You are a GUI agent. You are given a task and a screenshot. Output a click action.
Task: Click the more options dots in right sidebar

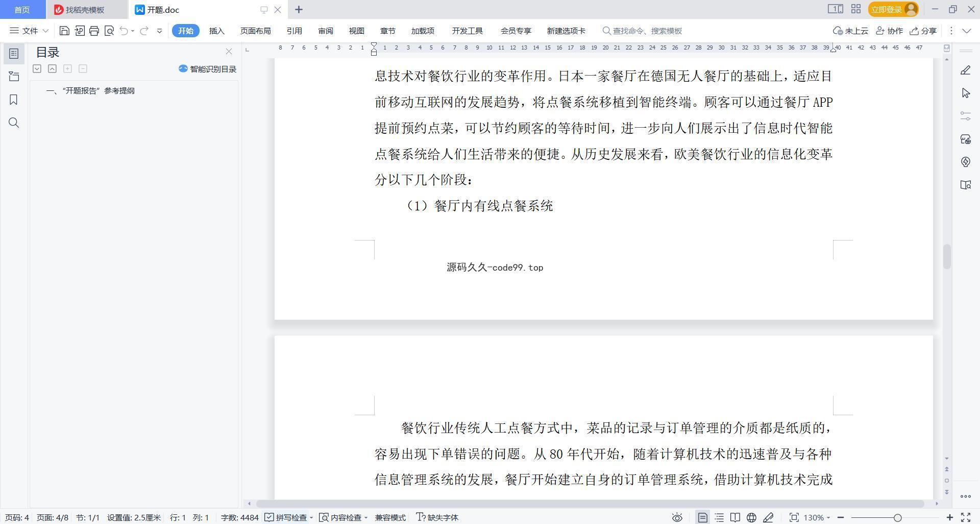pyautogui.click(x=965, y=496)
